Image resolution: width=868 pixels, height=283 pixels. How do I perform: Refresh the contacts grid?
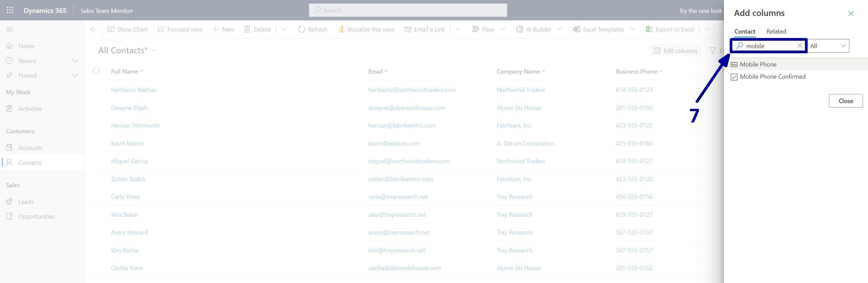pos(313,30)
